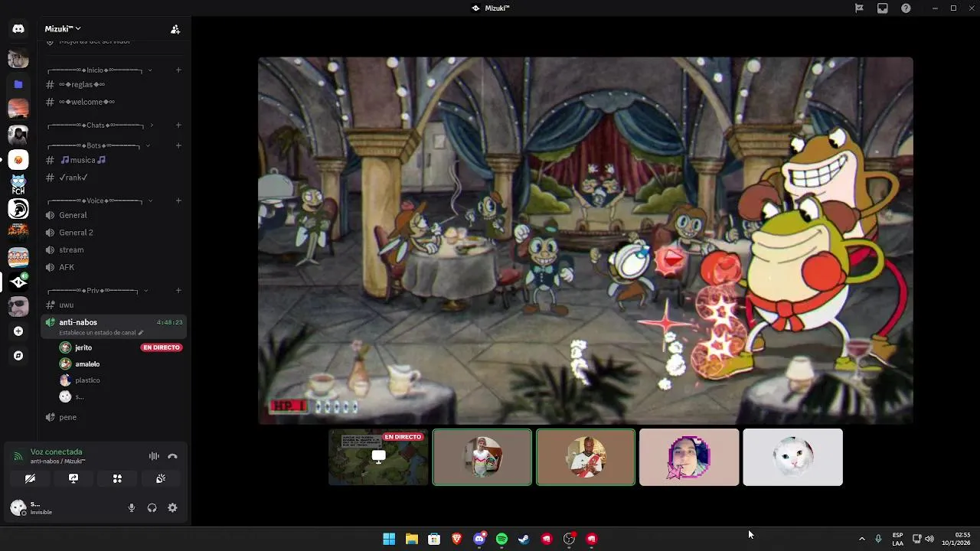Click the white spartan helmet server icon
980x551 pixels.
[x=18, y=209]
